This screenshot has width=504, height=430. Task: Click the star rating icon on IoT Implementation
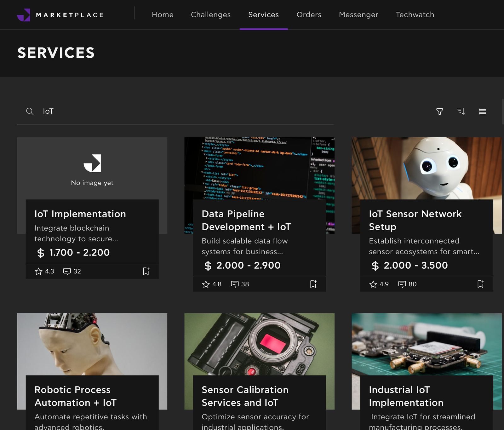coord(38,271)
